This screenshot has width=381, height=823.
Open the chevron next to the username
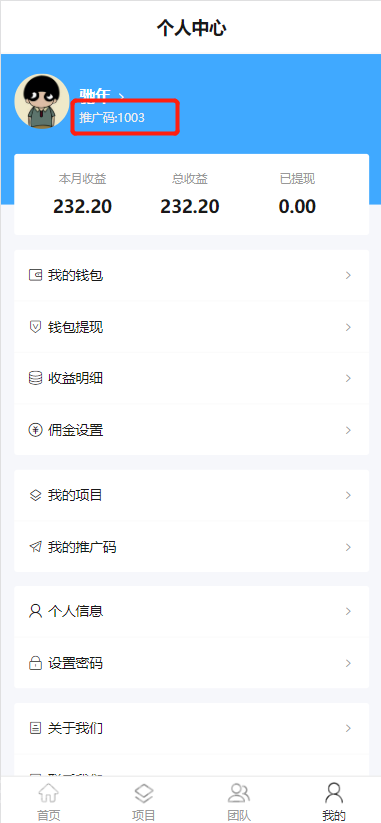click(x=122, y=96)
